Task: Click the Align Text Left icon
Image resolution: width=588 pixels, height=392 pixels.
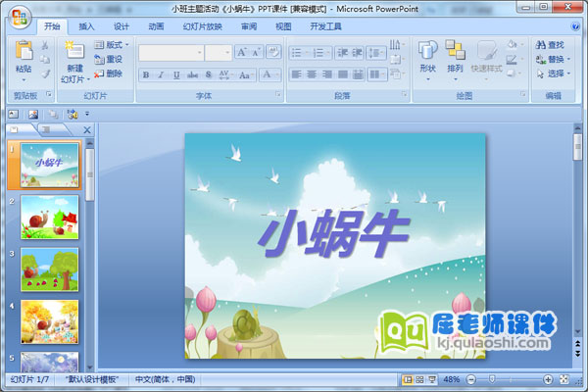Action: [296, 74]
